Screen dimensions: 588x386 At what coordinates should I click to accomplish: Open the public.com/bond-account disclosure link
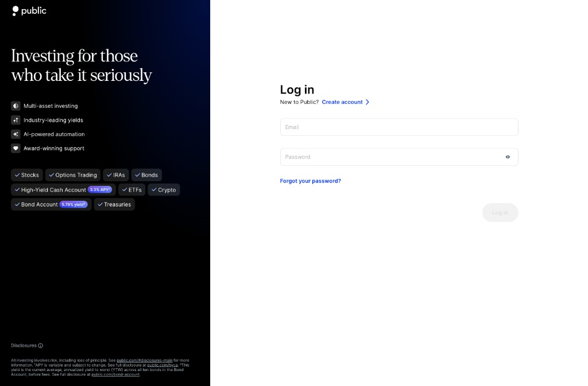pyautogui.click(x=115, y=375)
